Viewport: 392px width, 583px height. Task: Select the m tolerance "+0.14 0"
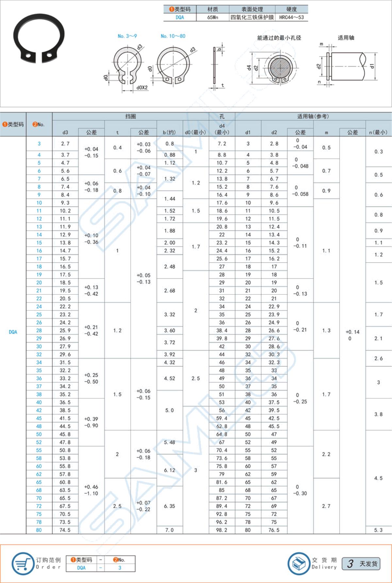click(x=352, y=335)
